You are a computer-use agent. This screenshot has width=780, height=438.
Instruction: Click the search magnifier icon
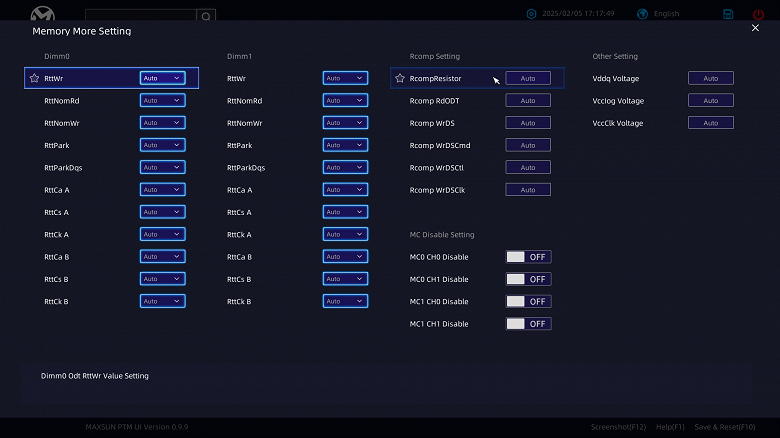[206, 16]
